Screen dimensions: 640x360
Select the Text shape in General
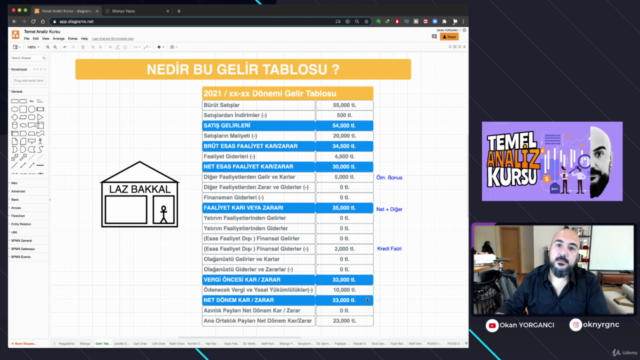pos(31,101)
